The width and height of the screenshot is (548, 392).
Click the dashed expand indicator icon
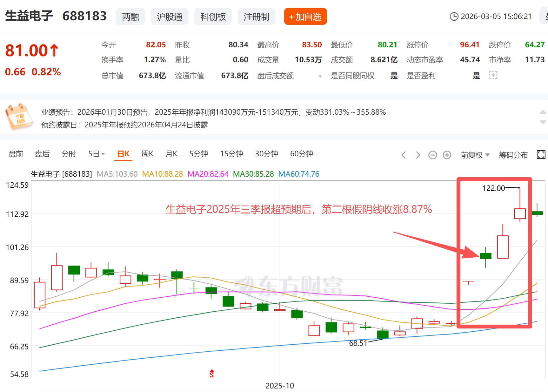tap(493, 75)
